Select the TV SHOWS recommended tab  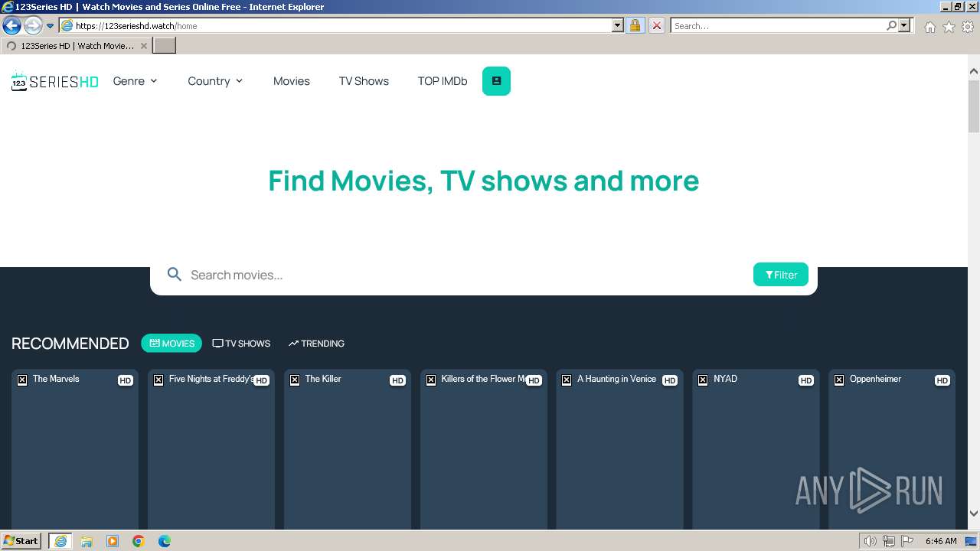(x=241, y=344)
